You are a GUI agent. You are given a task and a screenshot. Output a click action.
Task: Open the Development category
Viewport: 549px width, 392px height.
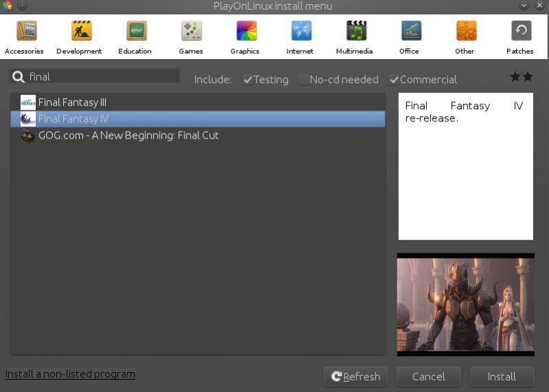[x=79, y=37]
